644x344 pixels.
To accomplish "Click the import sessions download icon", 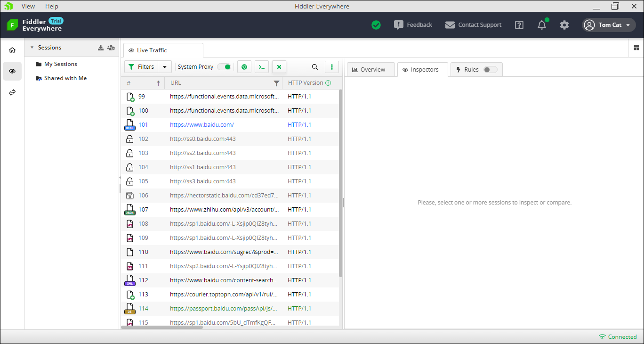I will tap(100, 48).
